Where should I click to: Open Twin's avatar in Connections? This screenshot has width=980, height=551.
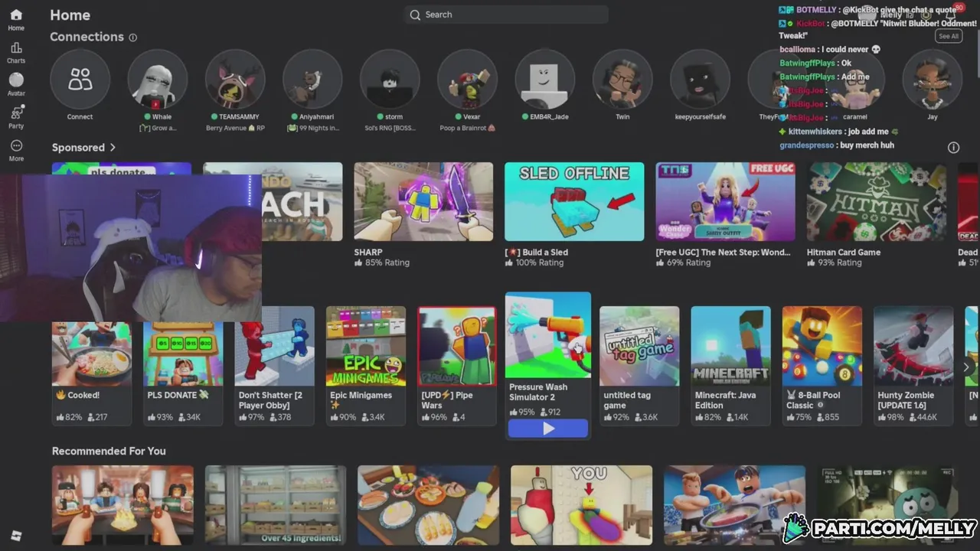tap(622, 80)
